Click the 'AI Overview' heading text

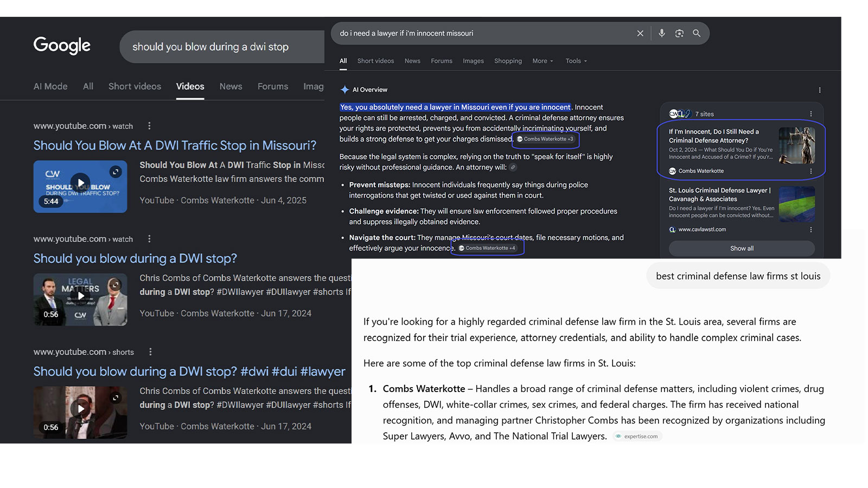click(x=370, y=90)
